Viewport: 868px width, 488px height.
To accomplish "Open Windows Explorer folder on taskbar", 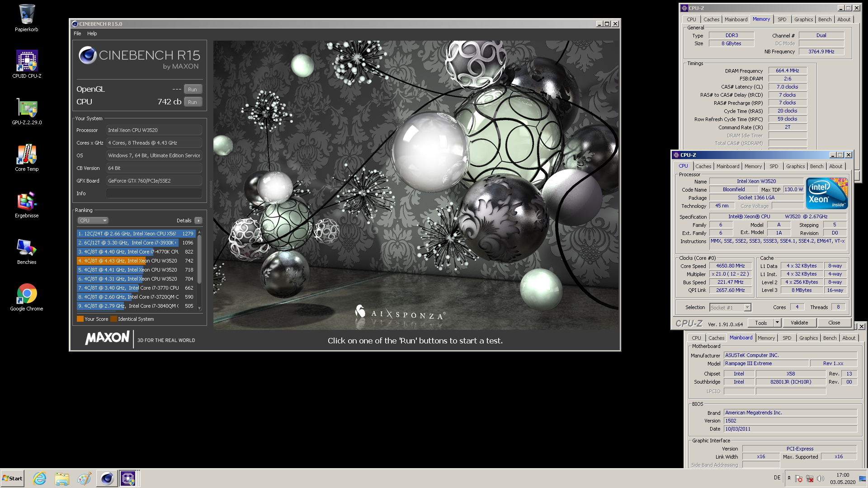I will pyautogui.click(x=62, y=479).
